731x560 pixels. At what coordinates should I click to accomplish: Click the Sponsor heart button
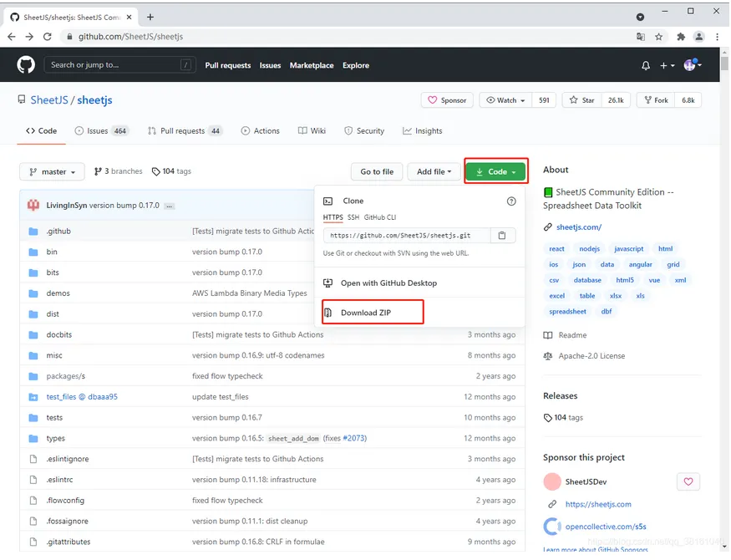pyautogui.click(x=447, y=100)
